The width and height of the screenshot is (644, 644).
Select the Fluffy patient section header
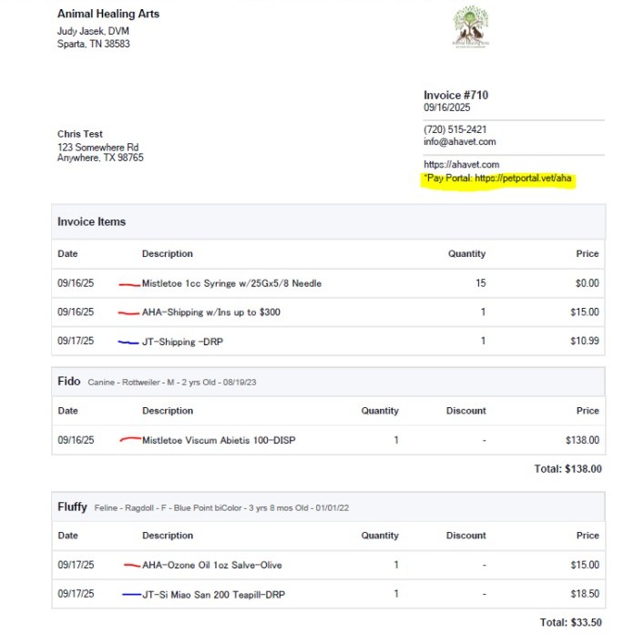(x=73, y=506)
